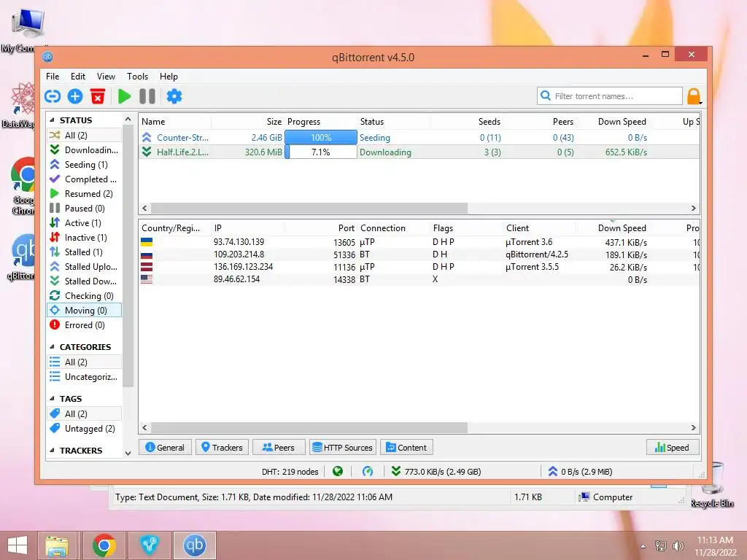
Task: Collapse the TAGS section
Action: coord(52,399)
